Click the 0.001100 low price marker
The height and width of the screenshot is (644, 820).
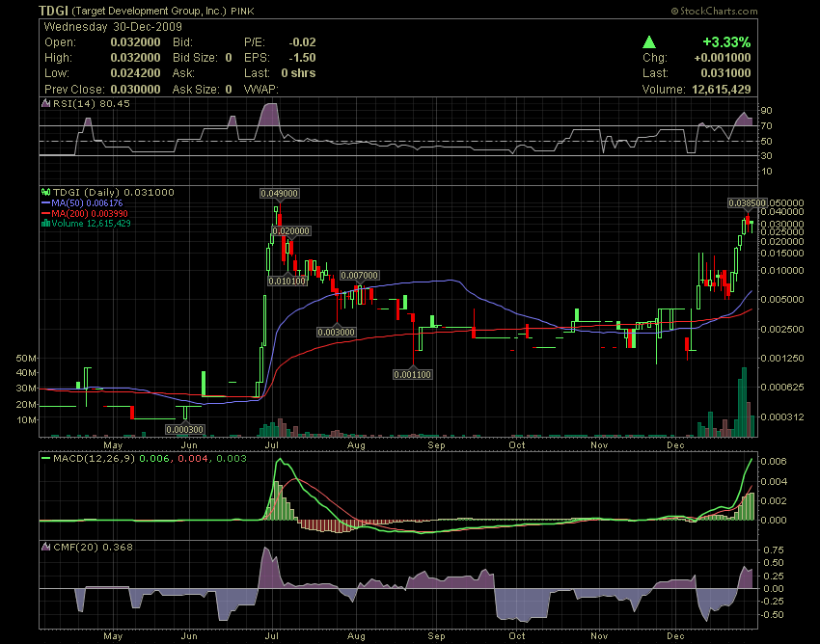click(x=413, y=374)
